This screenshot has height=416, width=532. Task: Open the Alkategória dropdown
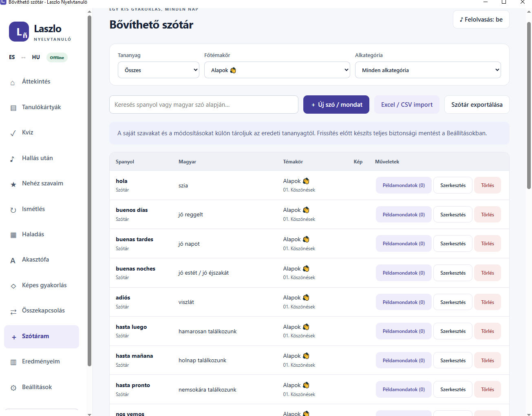coord(428,70)
